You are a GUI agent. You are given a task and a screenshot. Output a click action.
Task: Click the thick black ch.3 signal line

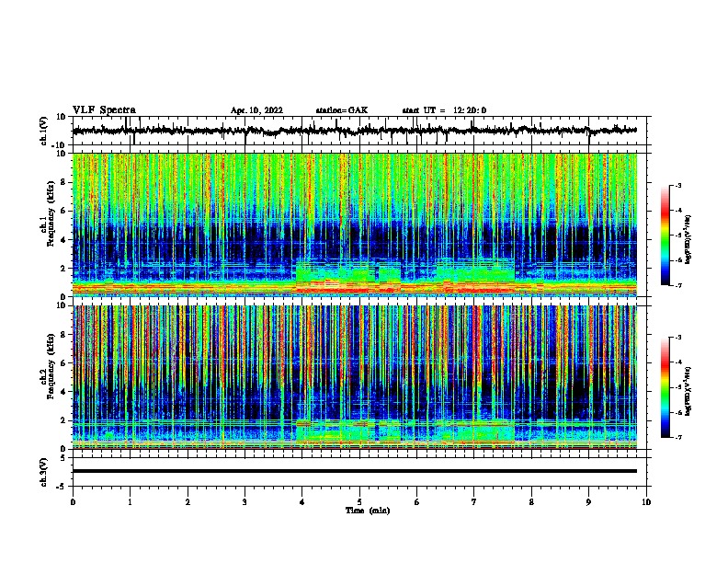pos(355,471)
